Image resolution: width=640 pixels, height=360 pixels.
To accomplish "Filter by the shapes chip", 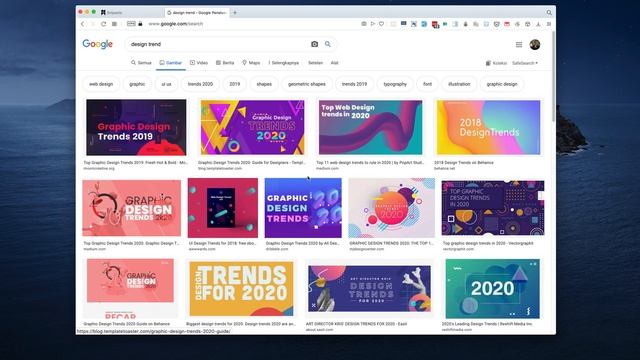I will coord(264,84).
